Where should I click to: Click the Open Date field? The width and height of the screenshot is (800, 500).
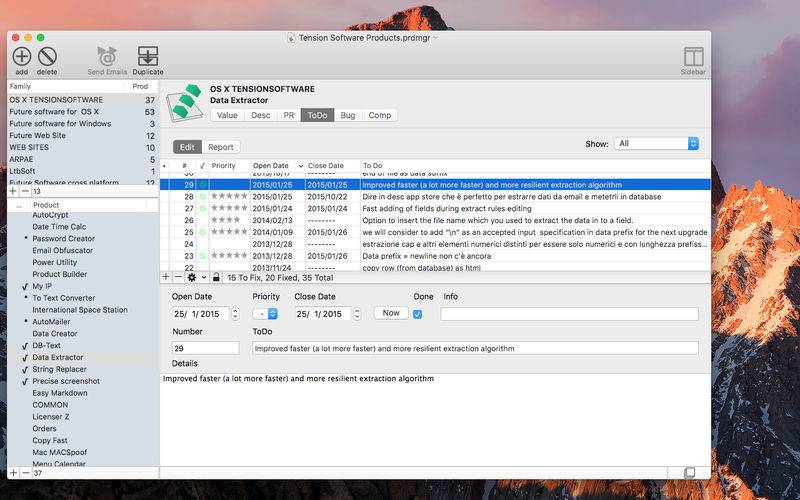pos(202,314)
